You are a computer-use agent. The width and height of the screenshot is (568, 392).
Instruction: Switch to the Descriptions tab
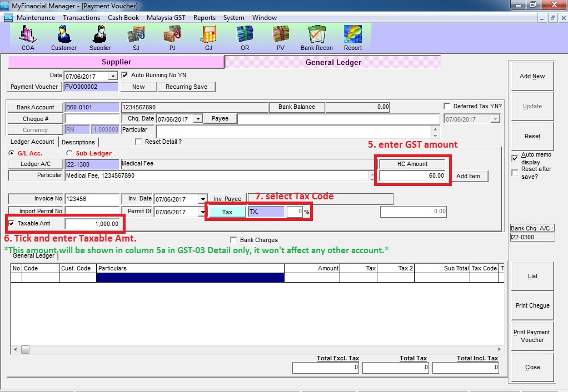78,142
